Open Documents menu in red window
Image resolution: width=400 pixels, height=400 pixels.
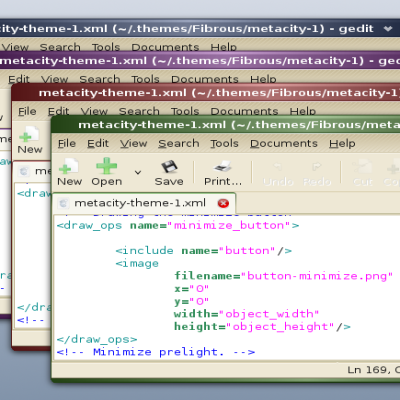[x=244, y=111]
